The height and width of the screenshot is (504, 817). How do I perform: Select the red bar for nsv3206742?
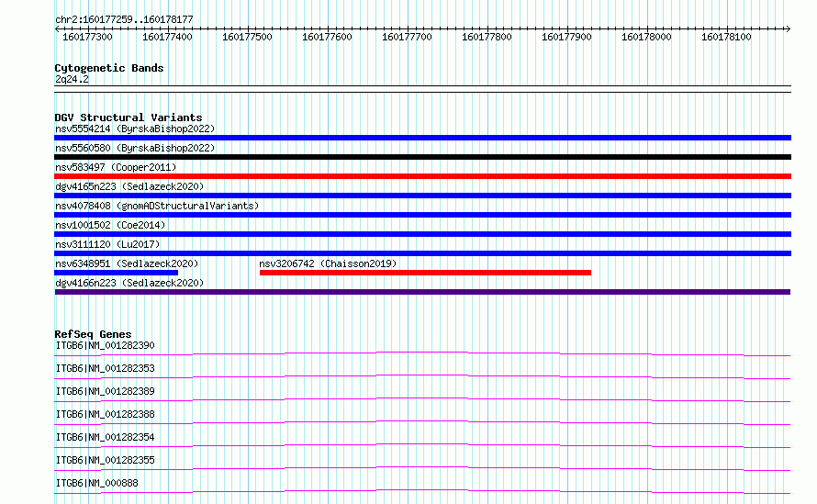click(425, 273)
